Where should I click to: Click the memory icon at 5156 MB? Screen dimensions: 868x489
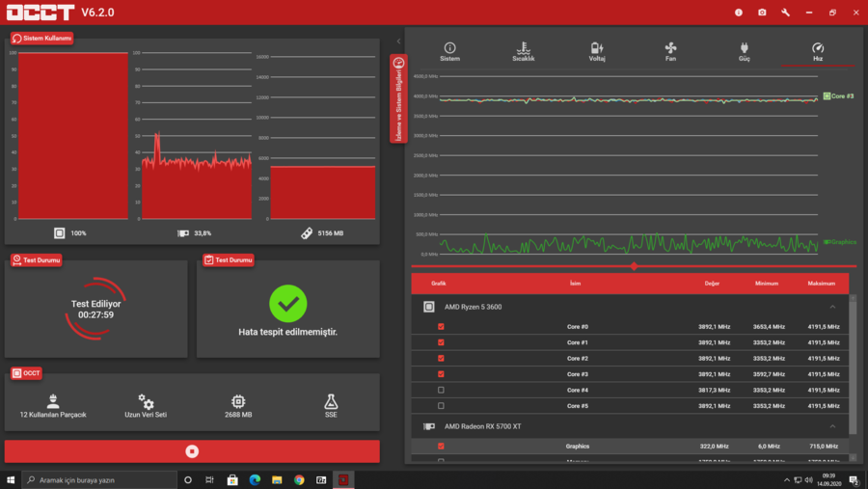point(307,233)
